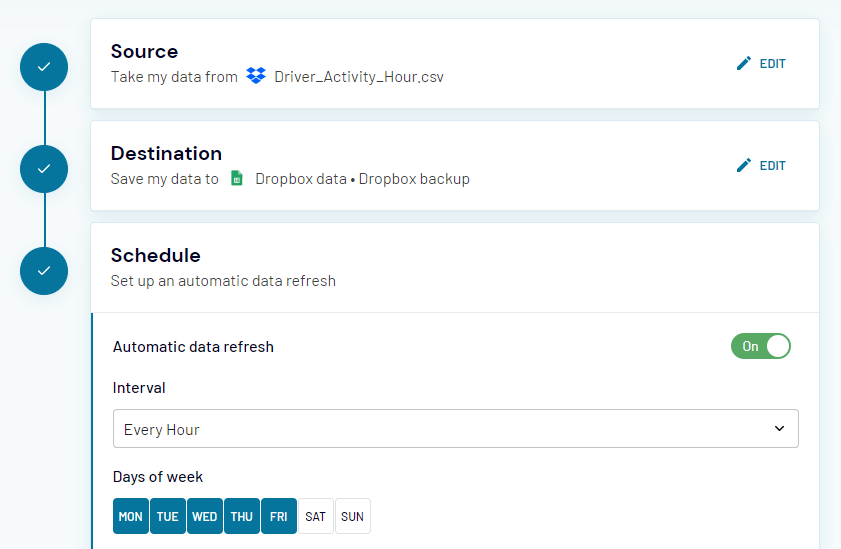Click the Driver_Activity_Hour.csv file name
The height and width of the screenshot is (549, 841).
[359, 77]
